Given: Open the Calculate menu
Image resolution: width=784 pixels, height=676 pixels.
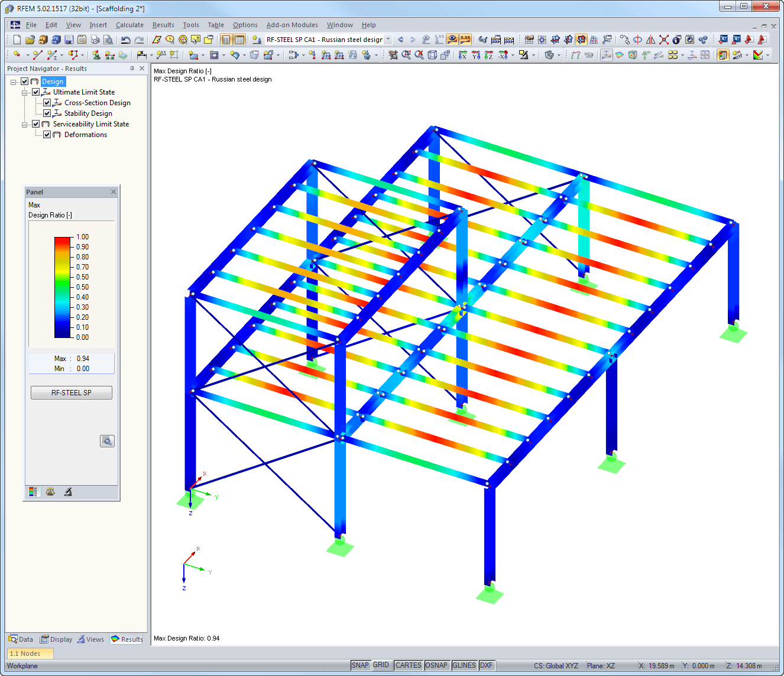Looking at the screenshot, I should click(x=129, y=25).
